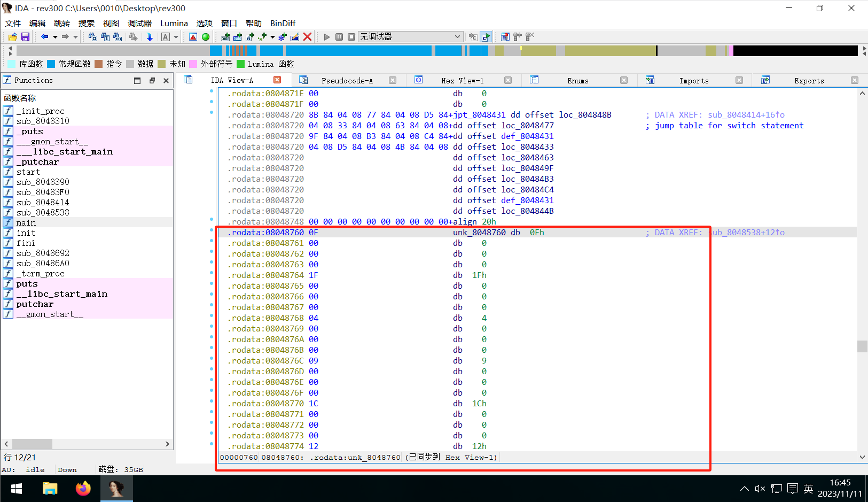
Task: Open the 跳转 menu
Action: 62,24
